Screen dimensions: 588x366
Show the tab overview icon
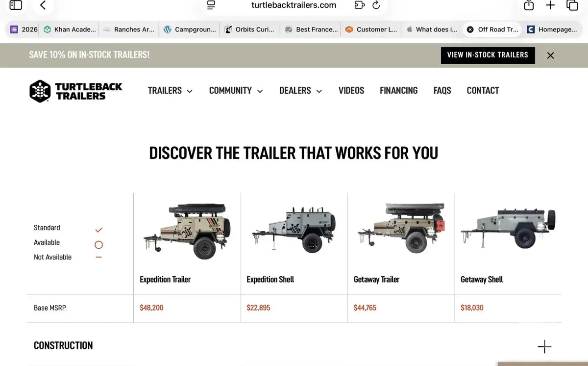point(572,5)
